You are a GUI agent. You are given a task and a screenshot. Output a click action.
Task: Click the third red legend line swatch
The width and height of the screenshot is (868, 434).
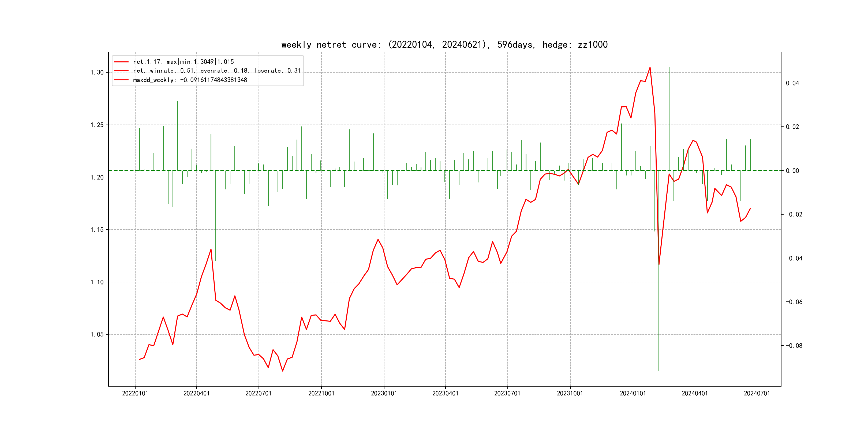pos(121,80)
